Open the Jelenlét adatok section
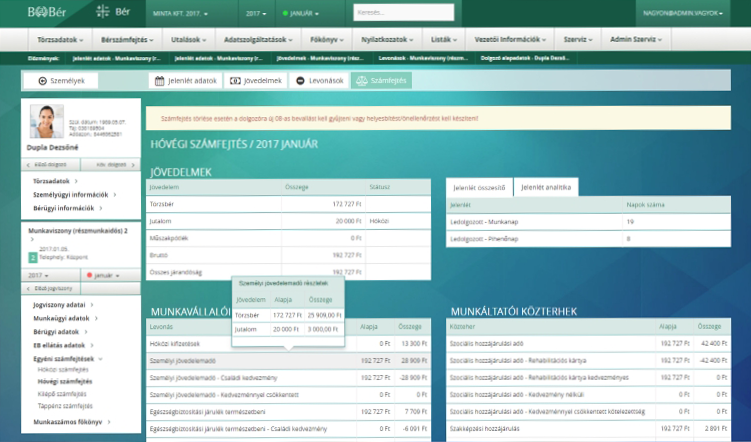Screen dimensions: 751x442 [x=186, y=81]
